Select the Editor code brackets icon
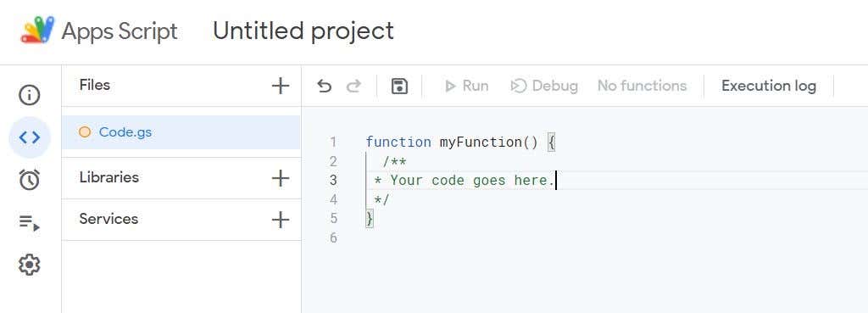The height and width of the screenshot is (313, 868). click(30, 137)
